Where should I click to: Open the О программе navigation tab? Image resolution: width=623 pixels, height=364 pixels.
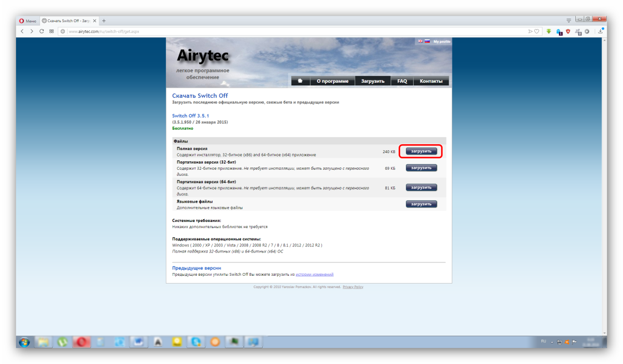(x=332, y=81)
